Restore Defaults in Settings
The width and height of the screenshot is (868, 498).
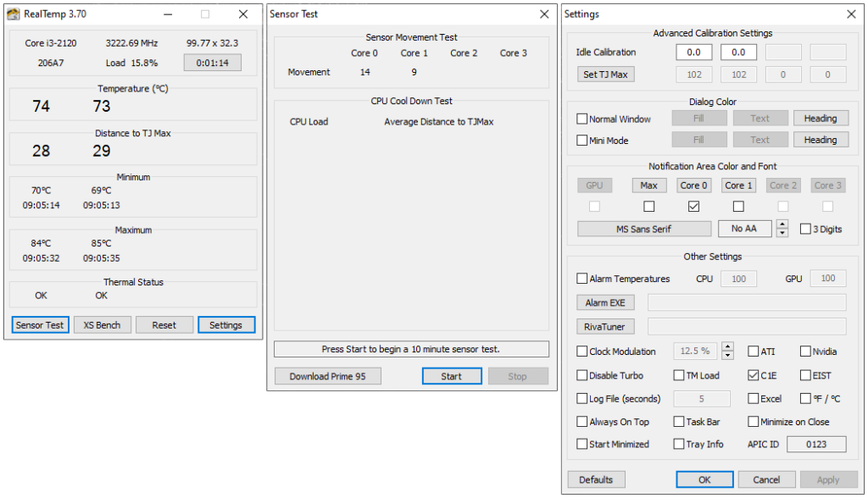coord(596,479)
